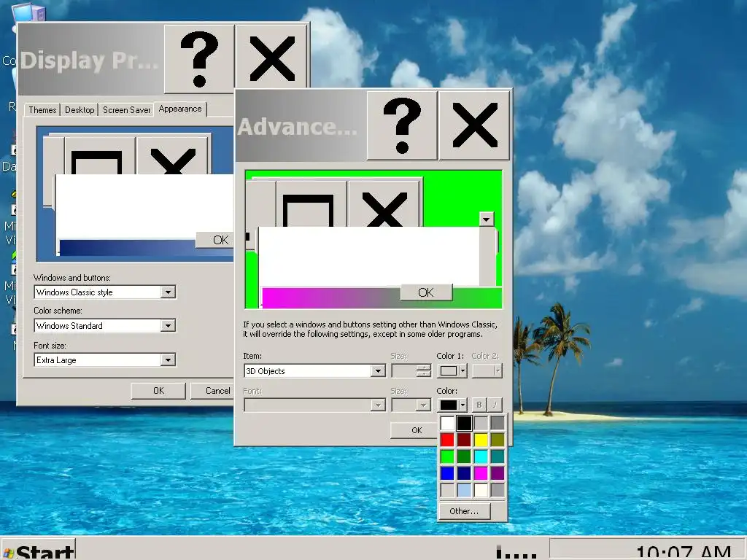Open the Windows and buttons style dropdown

pos(168,292)
